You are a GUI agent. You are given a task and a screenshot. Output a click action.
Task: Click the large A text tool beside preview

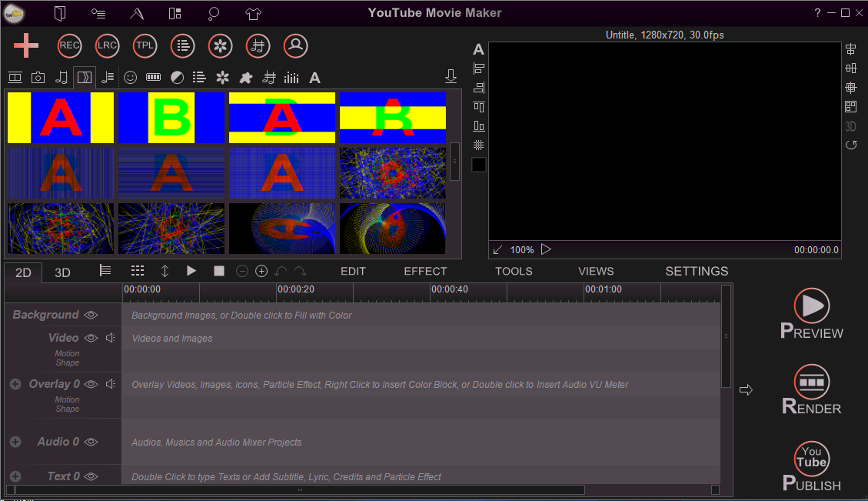click(x=478, y=50)
